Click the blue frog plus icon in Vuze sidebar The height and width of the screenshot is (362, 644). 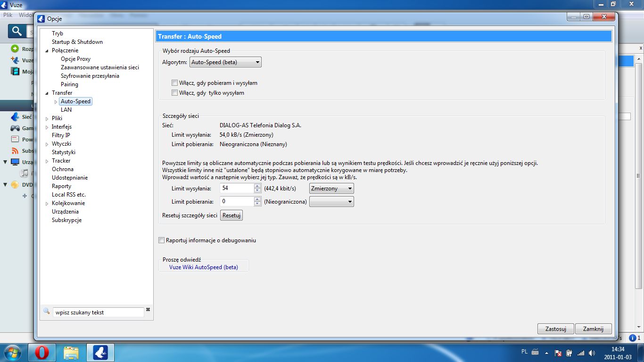coord(15,60)
